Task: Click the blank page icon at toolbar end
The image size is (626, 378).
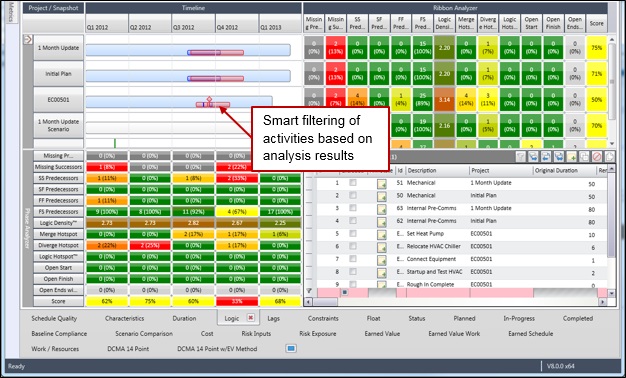Action: [610, 157]
